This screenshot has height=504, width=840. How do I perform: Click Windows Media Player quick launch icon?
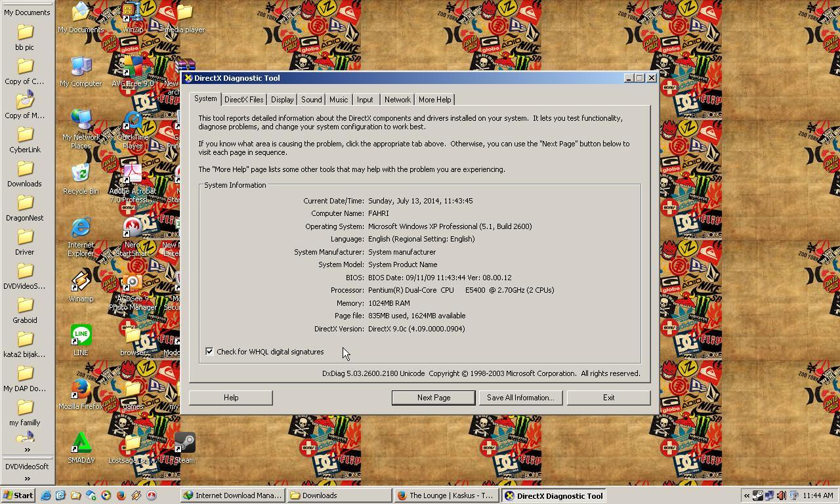(106, 495)
